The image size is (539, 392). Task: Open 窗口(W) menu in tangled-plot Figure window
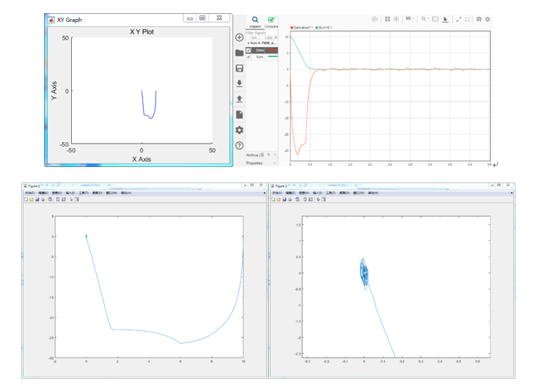pos(359,193)
